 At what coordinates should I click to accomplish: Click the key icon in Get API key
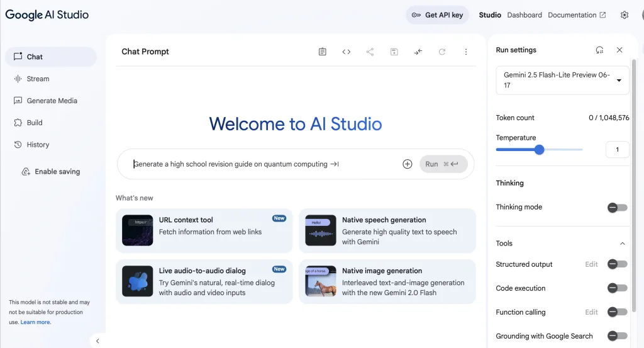click(416, 15)
